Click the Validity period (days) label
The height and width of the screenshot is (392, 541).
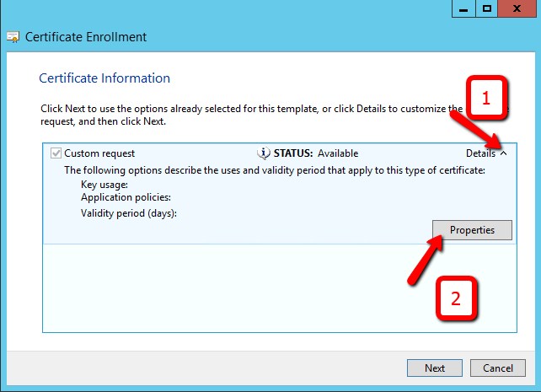point(134,212)
